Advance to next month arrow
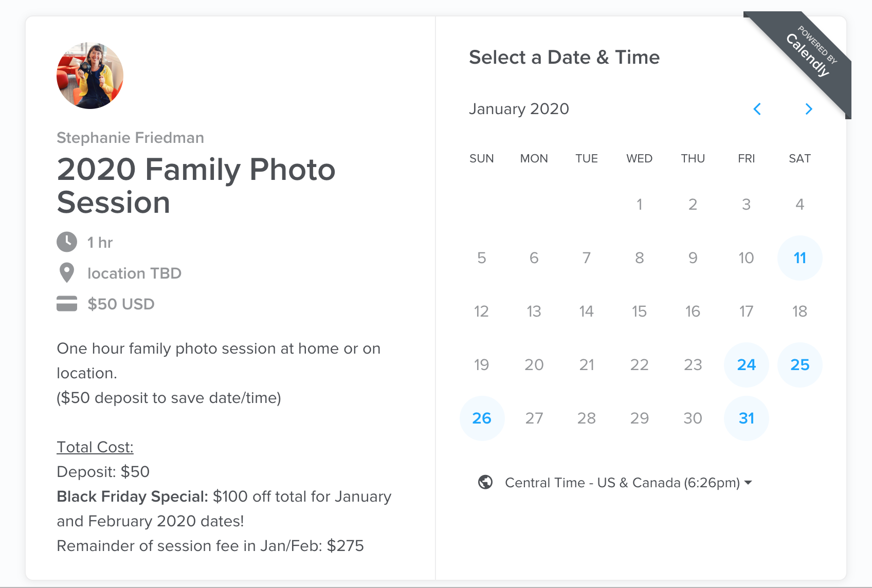Image resolution: width=872 pixels, height=588 pixels. point(809,109)
